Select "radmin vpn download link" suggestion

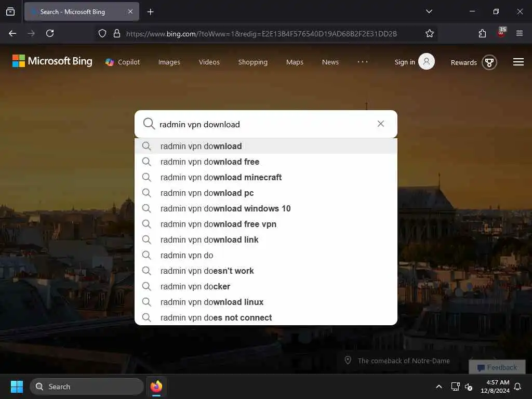[x=265, y=240]
